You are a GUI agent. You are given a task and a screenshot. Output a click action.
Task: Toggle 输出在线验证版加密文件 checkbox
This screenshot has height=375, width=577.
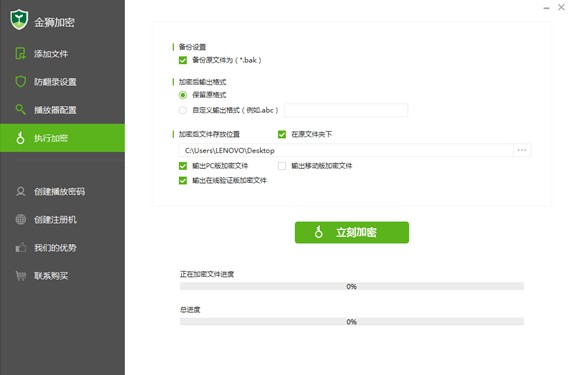pos(183,180)
